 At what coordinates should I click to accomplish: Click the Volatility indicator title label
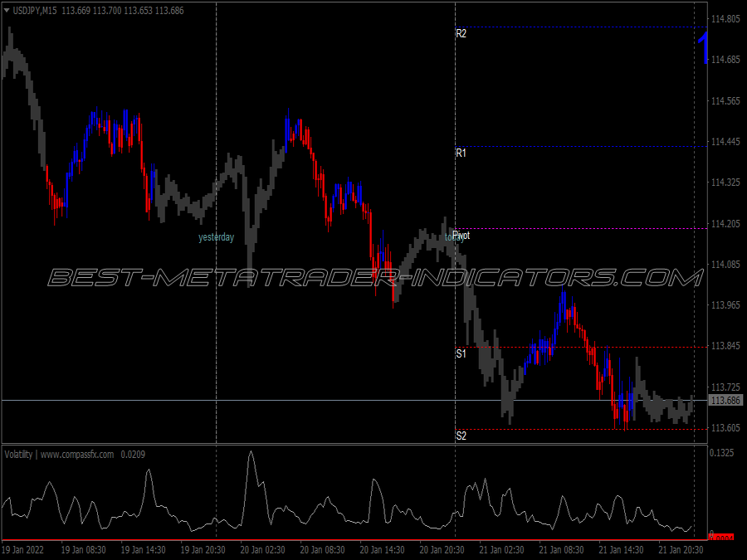(59, 455)
